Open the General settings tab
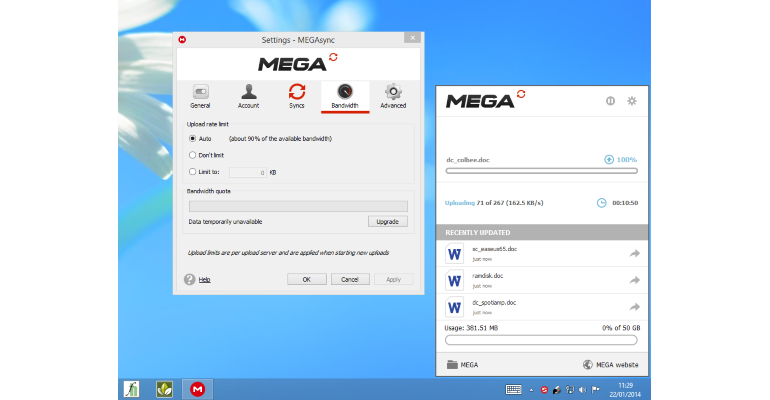This screenshot has height=400, width=770. tap(200, 96)
